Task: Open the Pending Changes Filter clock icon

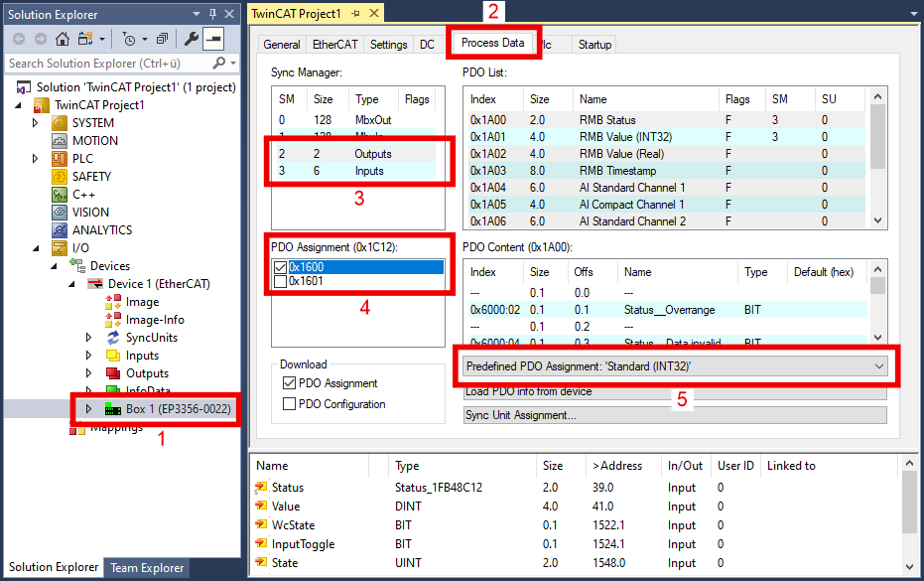Action: point(129,39)
